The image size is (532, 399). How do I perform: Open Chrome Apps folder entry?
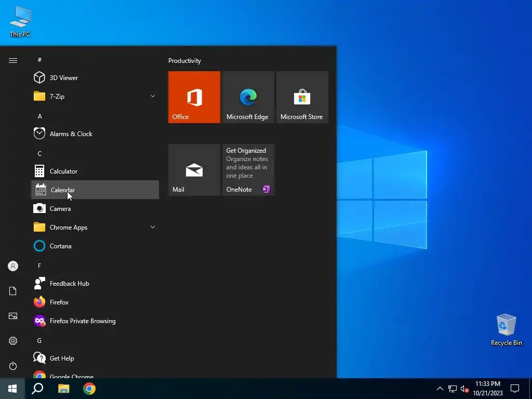pyautogui.click(x=95, y=227)
